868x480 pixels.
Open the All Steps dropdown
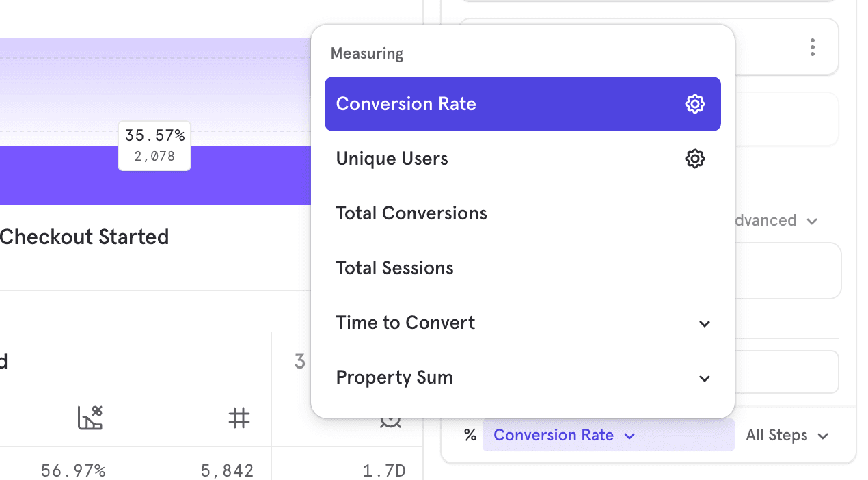coord(787,436)
